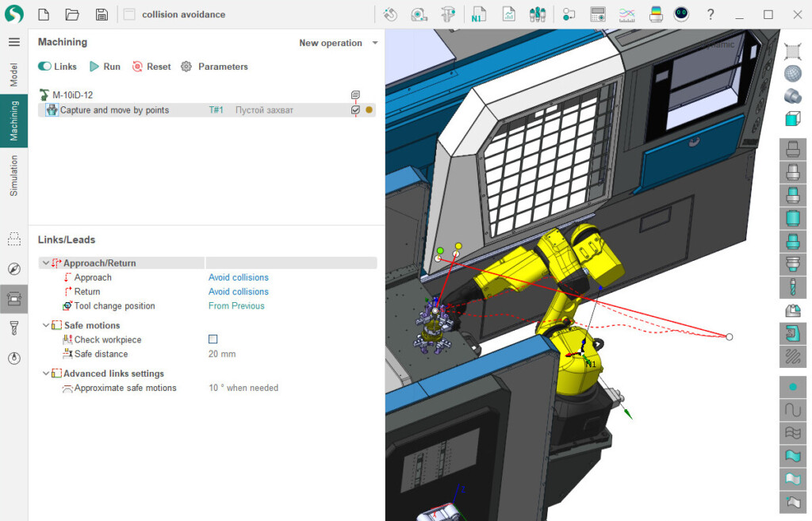The image size is (812, 521).
Task: Click the robot face assistant icon
Action: click(x=681, y=14)
